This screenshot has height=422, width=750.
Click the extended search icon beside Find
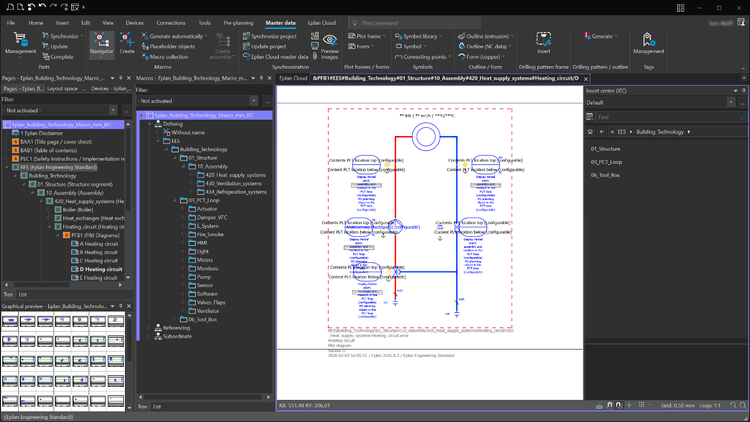point(590,117)
